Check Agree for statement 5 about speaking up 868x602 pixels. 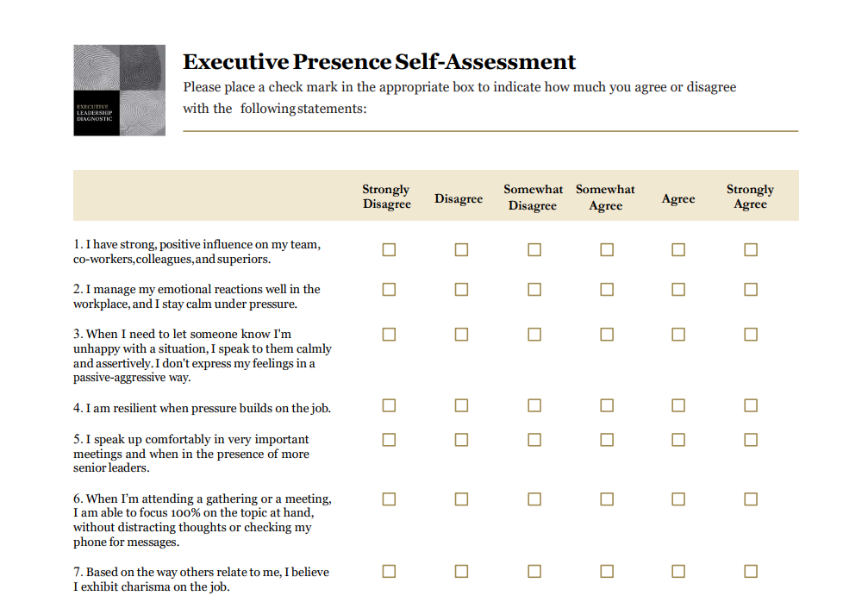(x=678, y=440)
